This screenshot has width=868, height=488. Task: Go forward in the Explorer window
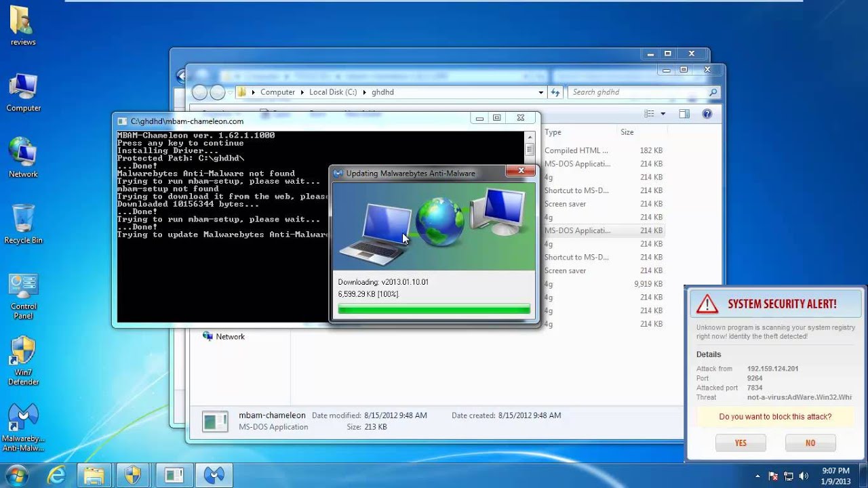(x=217, y=92)
